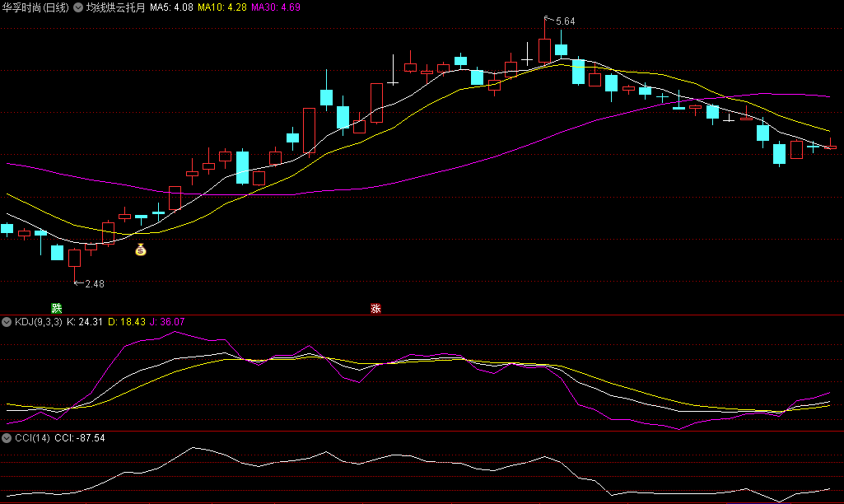Click the highest candlestick below 5.64

544,50
